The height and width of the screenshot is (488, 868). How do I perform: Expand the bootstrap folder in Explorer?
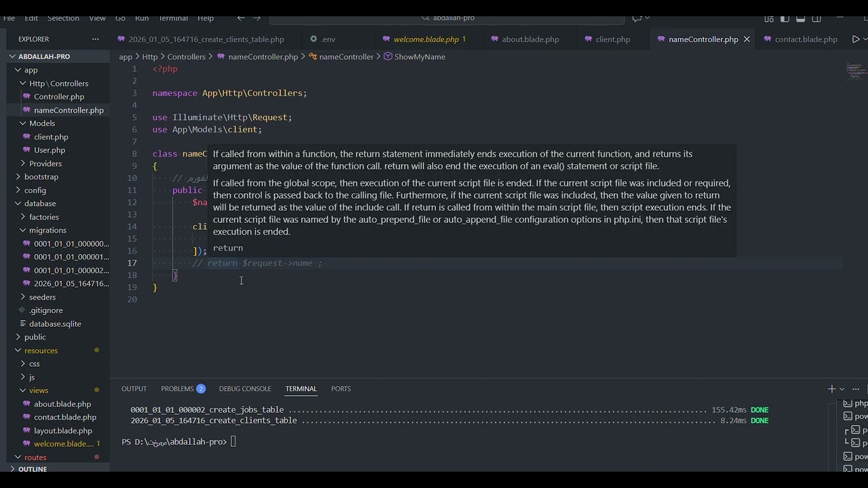point(41,177)
